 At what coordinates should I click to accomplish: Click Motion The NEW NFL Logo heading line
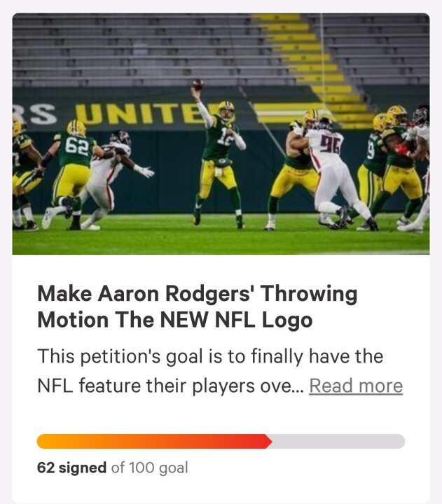click(175, 320)
